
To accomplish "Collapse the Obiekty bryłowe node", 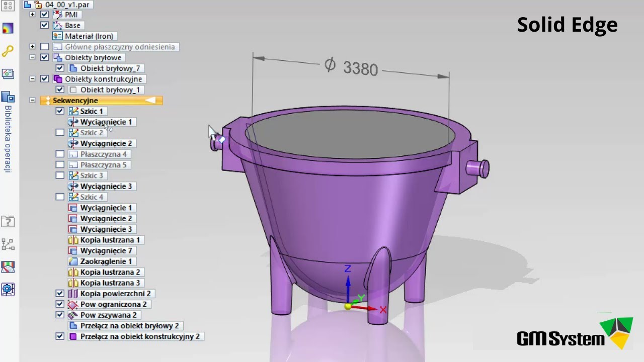I will click(32, 57).
